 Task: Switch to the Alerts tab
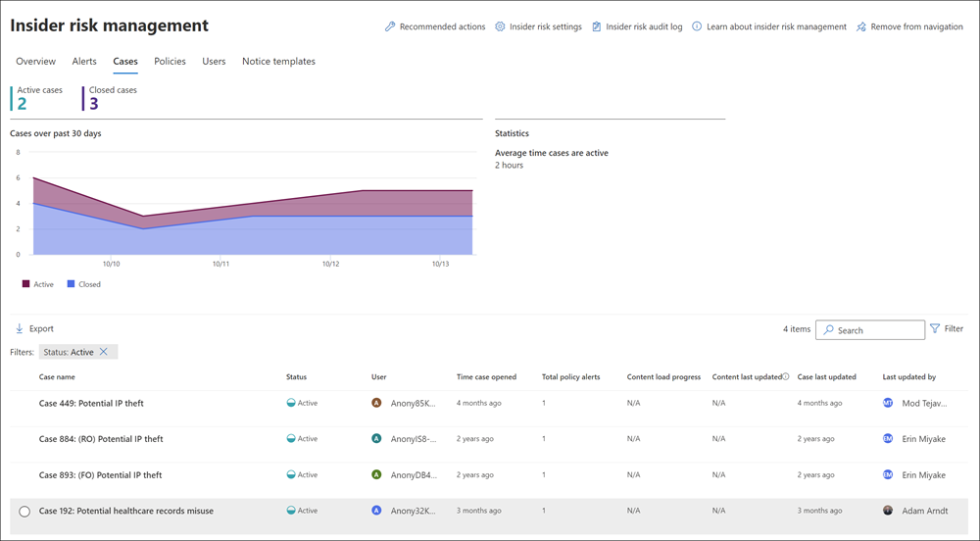tap(84, 61)
